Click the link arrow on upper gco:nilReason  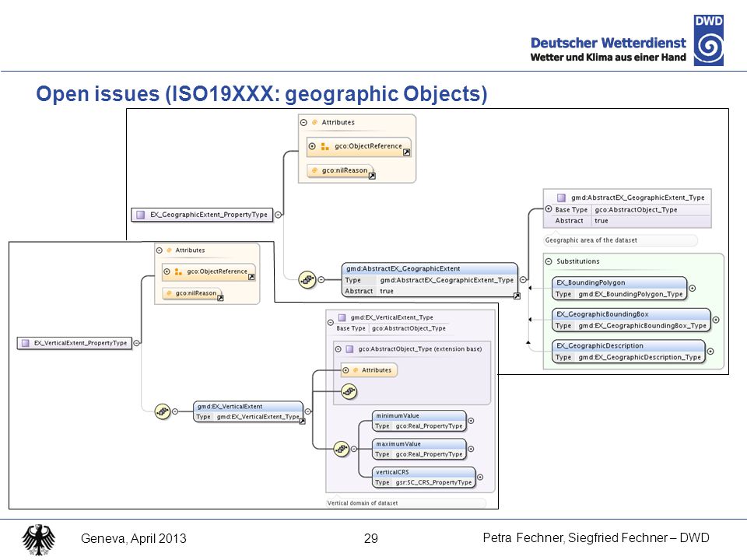tap(372, 177)
